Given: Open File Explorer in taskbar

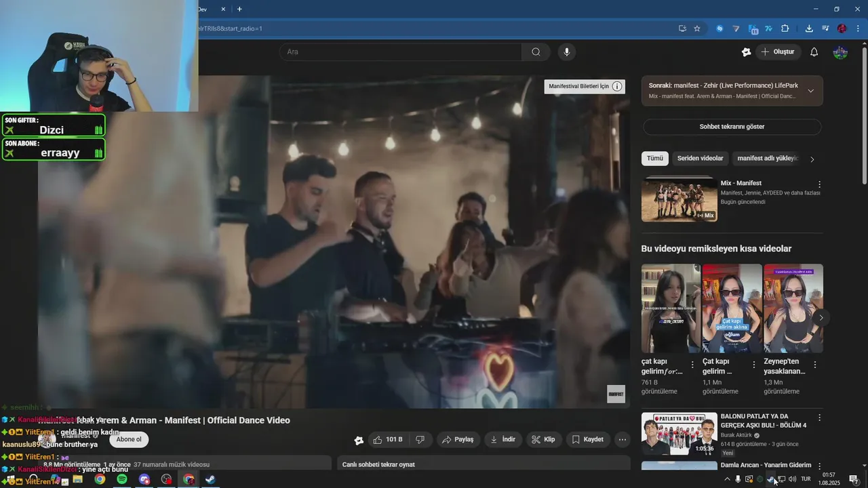Looking at the screenshot, I should coord(77,479).
